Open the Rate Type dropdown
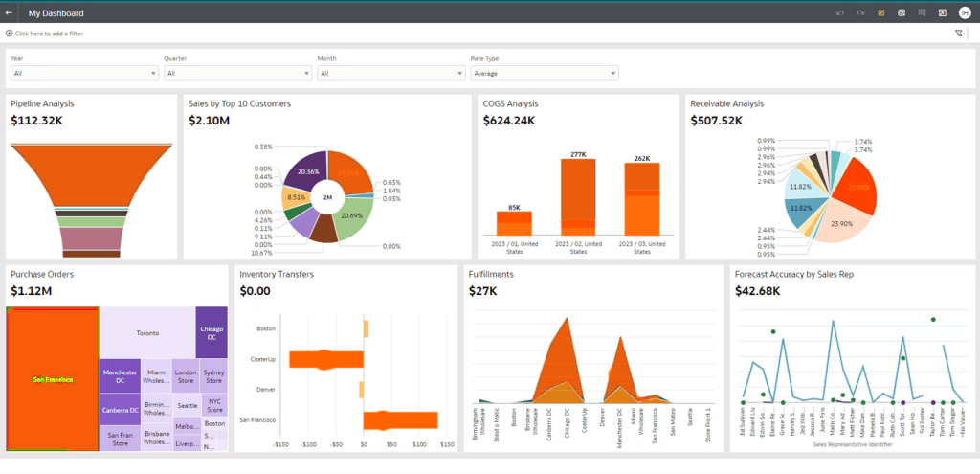 pyautogui.click(x=544, y=73)
